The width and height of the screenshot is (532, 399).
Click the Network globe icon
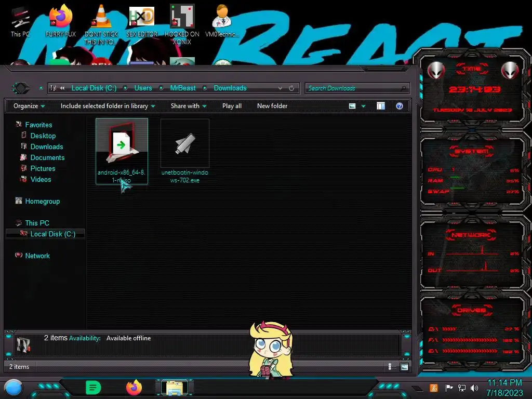point(19,255)
